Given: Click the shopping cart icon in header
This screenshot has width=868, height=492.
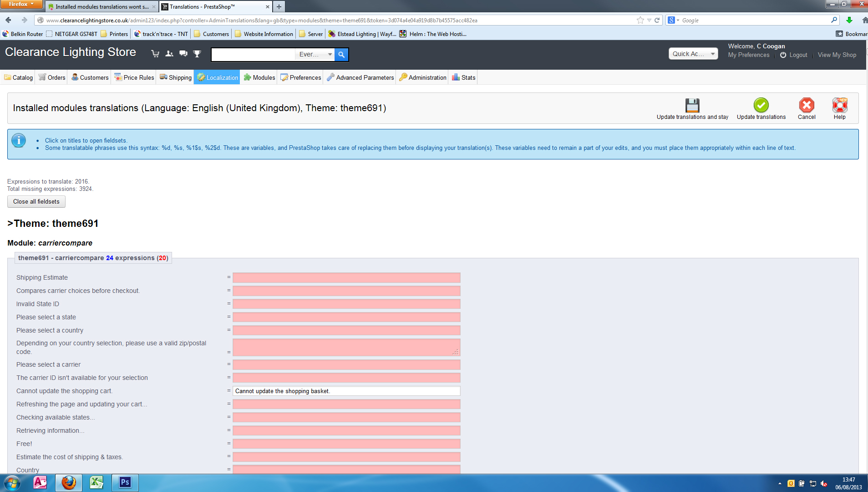Looking at the screenshot, I should pyautogui.click(x=155, y=54).
